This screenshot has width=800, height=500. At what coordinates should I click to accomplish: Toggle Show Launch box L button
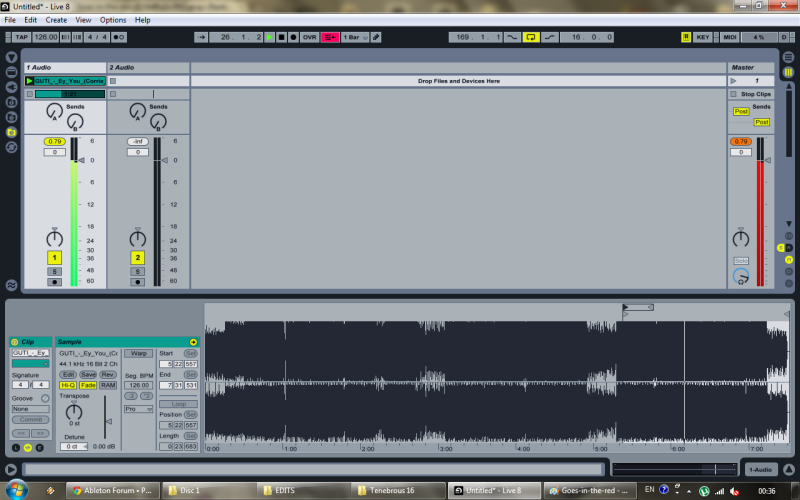[x=16, y=447]
